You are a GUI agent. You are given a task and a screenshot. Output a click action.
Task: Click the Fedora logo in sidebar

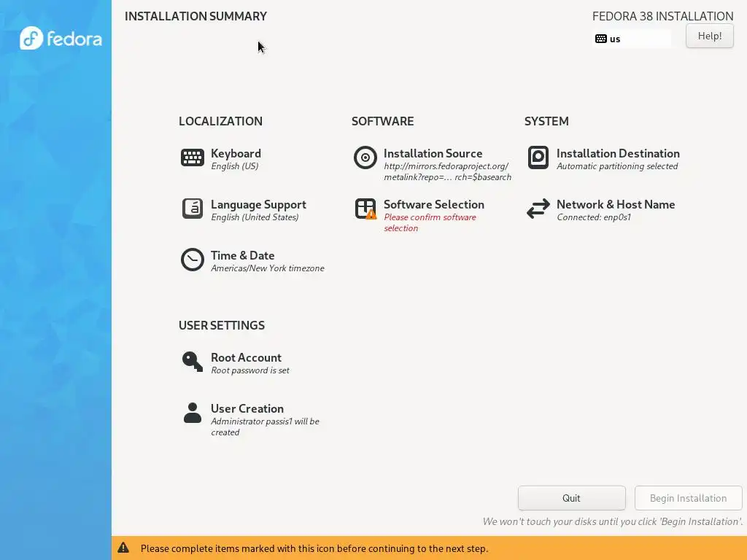click(x=61, y=38)
